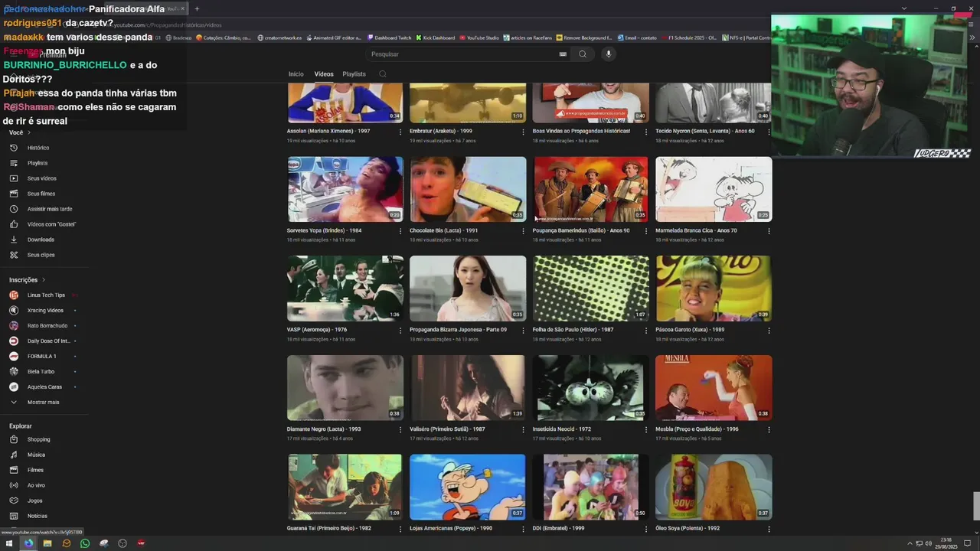
Task: Open the F1 Schedule 2025 bookmark
Action: (x=688, y=37)
